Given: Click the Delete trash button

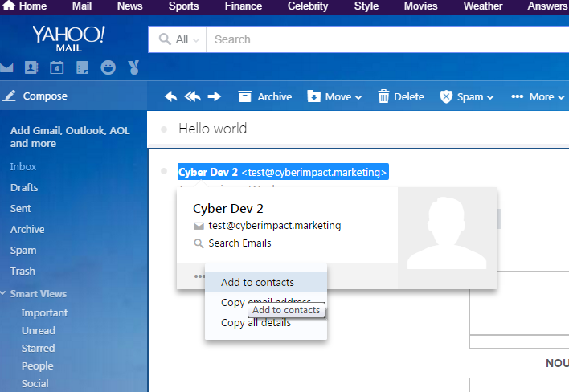Looking at the screenshot, I should pos(400,96).
